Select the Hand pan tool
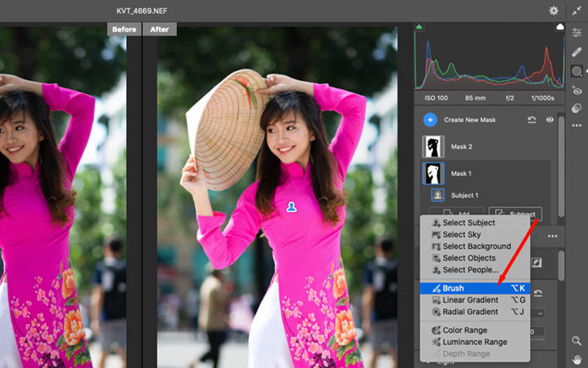This screenshot has width=588, height=368. pos(577,359)
